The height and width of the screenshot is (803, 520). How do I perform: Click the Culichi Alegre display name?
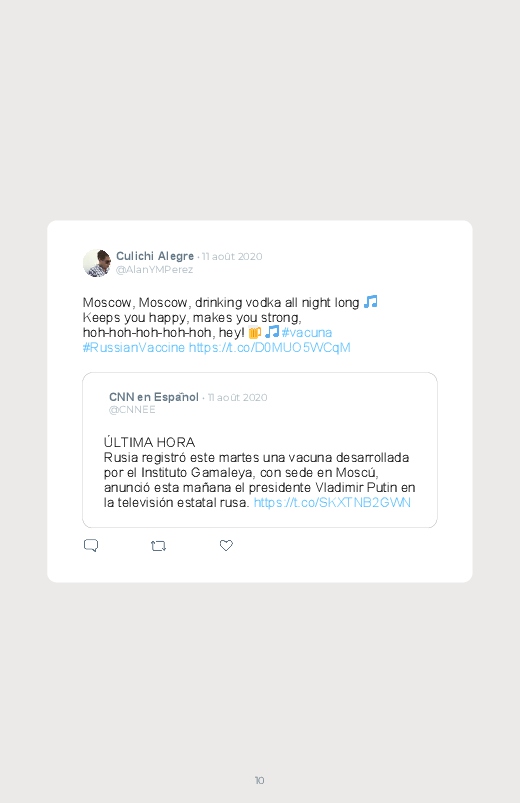point(155,256)
